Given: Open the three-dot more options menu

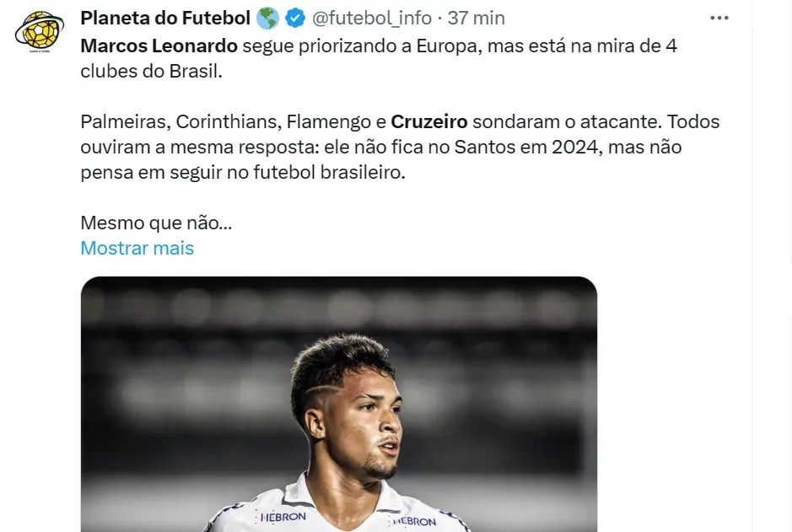Looking at the screenshot, I should pos(719,18).
